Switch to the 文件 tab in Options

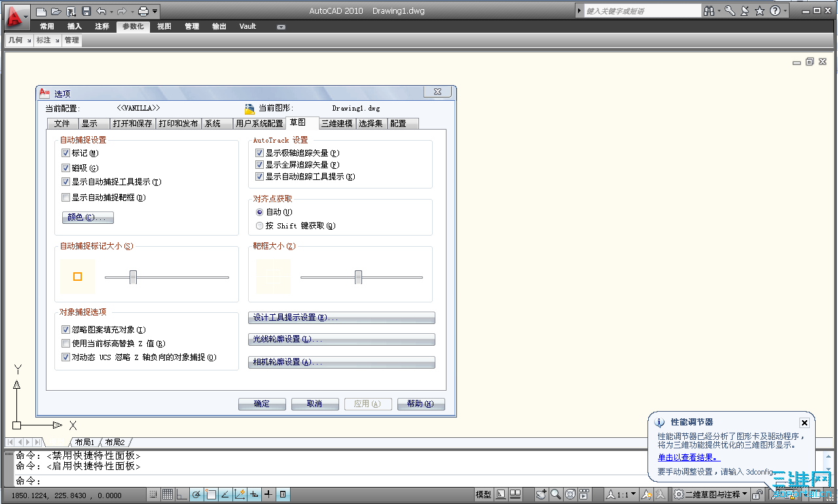[62, 123]
